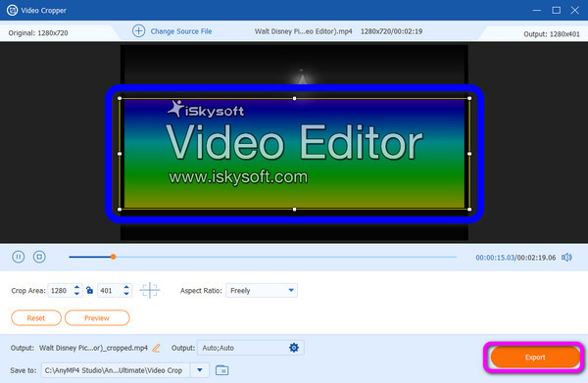Click the Original: 1280x720 label
The height and width of the screenshot is (383, 588).
click(x=38, y=33)
